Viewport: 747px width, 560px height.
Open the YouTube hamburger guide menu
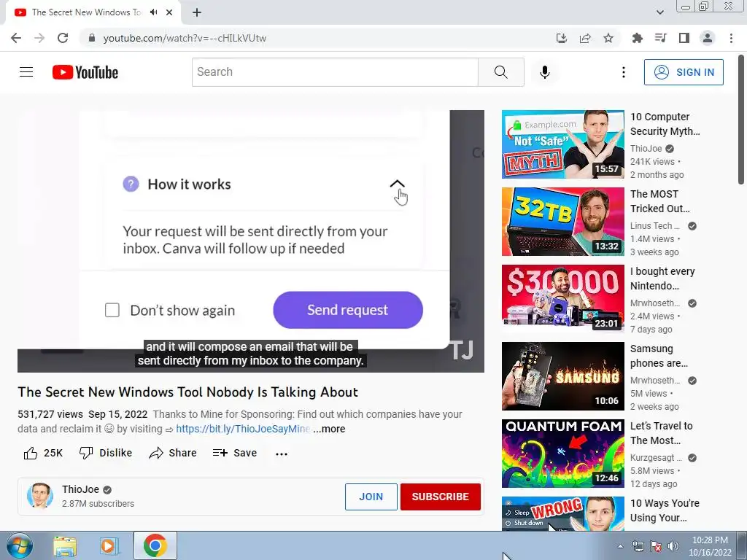[26, 72]
